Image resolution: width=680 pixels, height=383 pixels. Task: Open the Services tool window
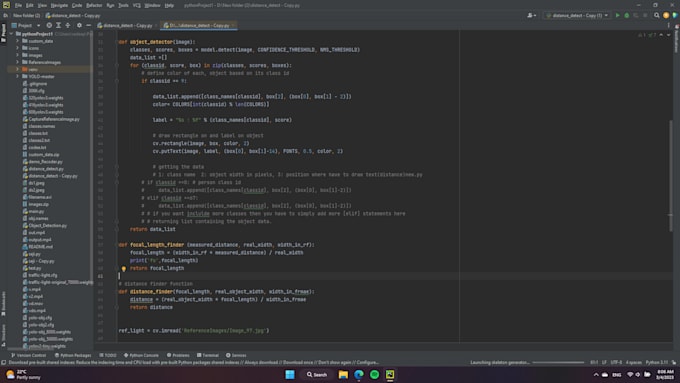click(236, 355)
